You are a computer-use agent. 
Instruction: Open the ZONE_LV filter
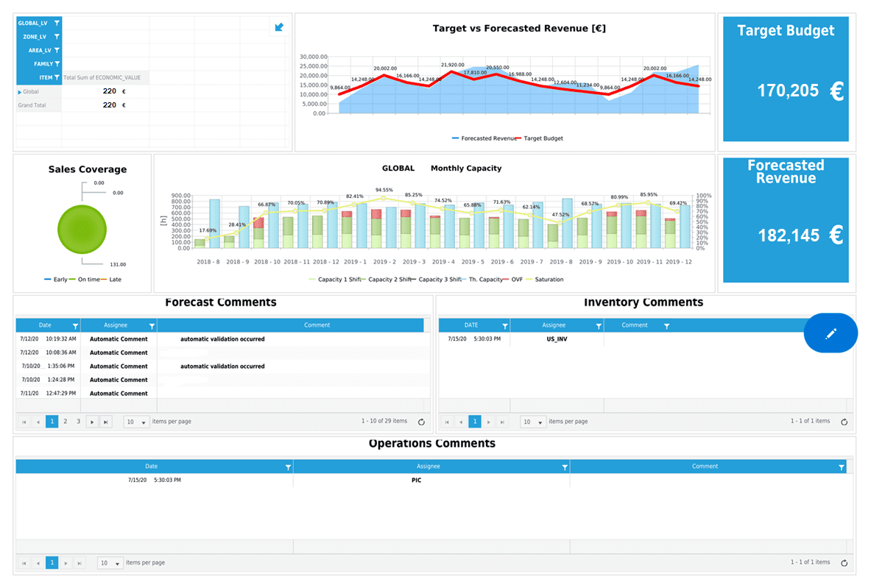point(57,37)
